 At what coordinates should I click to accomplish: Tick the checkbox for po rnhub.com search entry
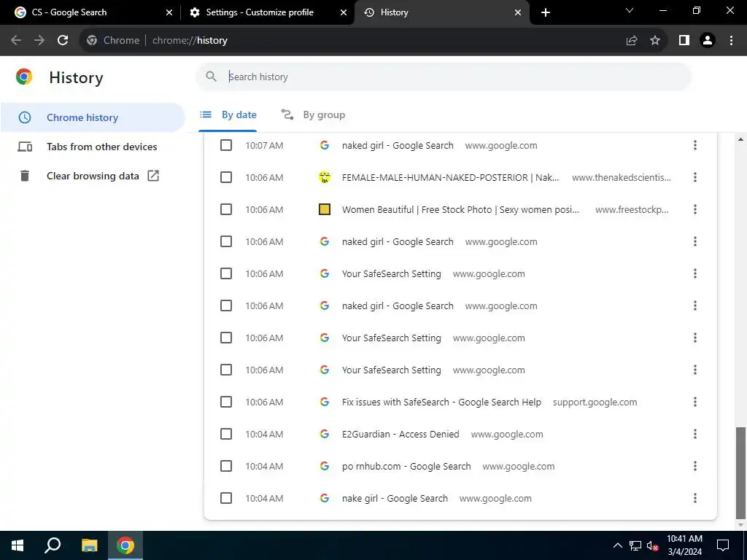tap(226, 466)
